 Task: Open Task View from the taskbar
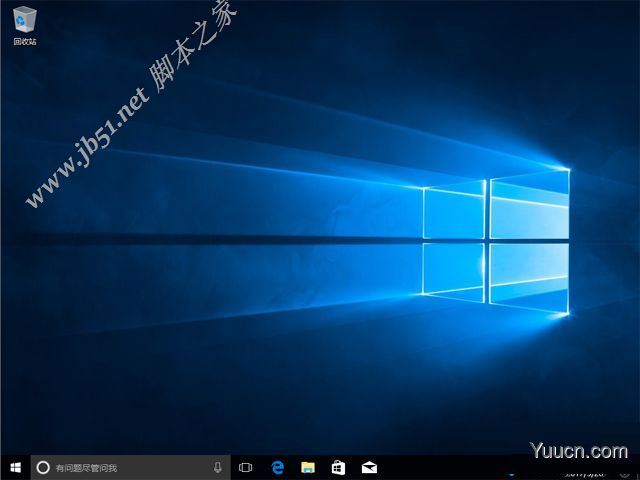245,467
